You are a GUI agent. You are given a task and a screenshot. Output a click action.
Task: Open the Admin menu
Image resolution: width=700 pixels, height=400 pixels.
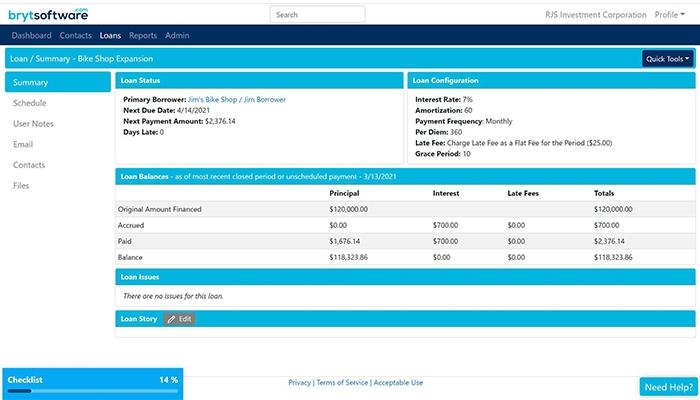[x=177, y=35]
